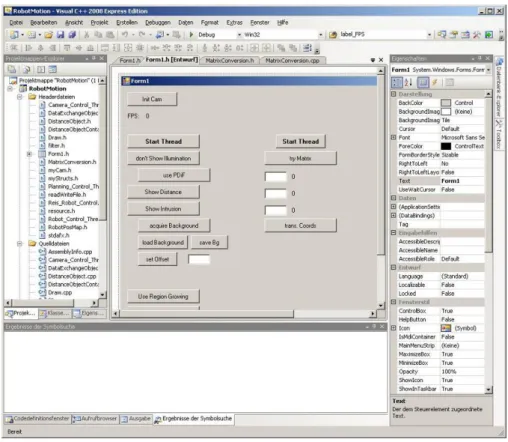Image resolution: width=508 pixels, height=442 pixels.
Task: Click the Undo arrow icon
Action: (125, 34)
